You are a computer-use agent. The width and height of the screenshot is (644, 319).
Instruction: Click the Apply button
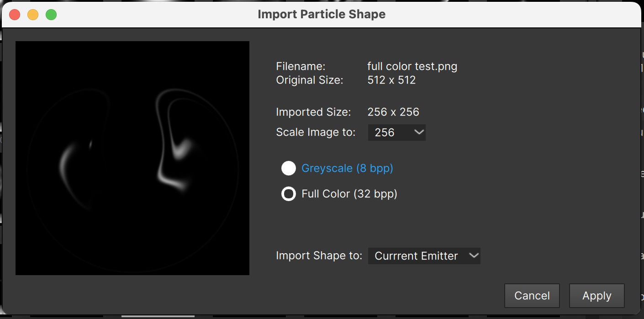coord(597,296)
